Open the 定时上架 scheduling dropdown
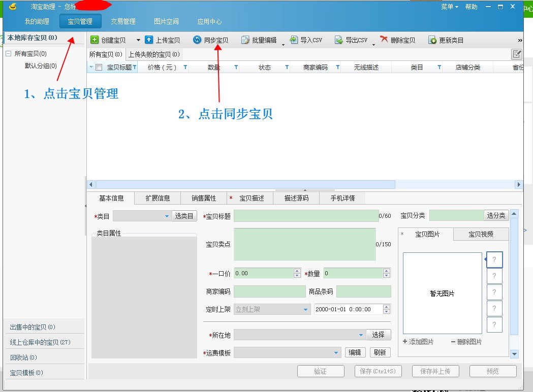Image resolution: width=533 pixels, height=392 pixels. click(x=305, y=309)
